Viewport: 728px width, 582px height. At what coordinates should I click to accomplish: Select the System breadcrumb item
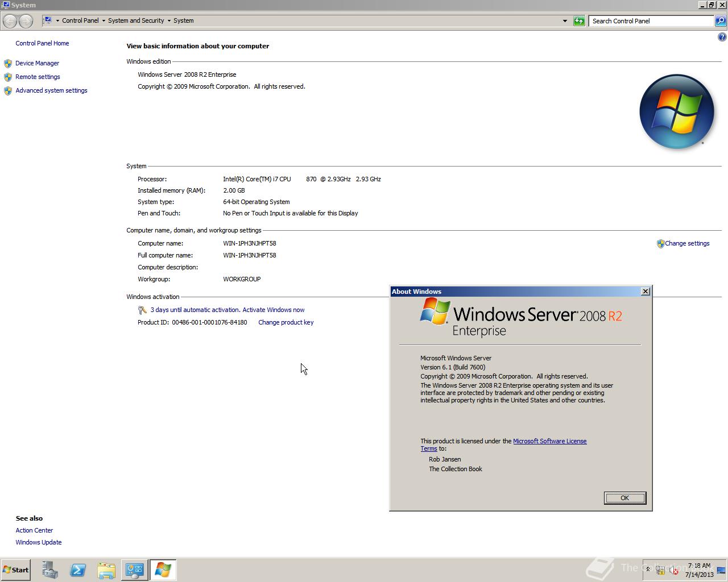coord(183,20)
